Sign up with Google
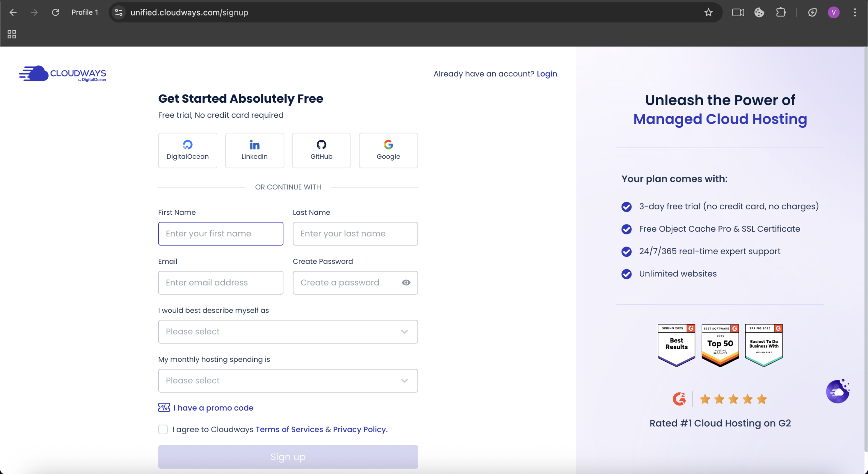 [388, 150]
